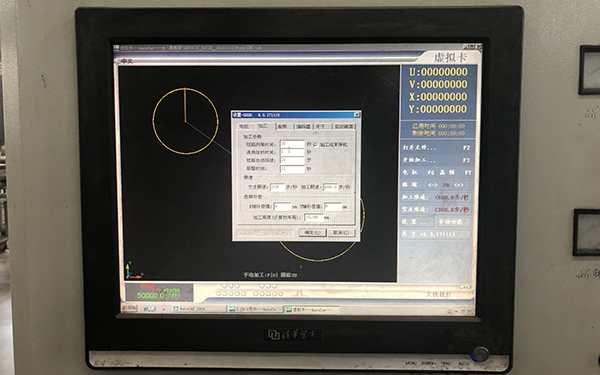Increase 跟踪 value with the <+> arrow
600x375 pixels.
458,185
